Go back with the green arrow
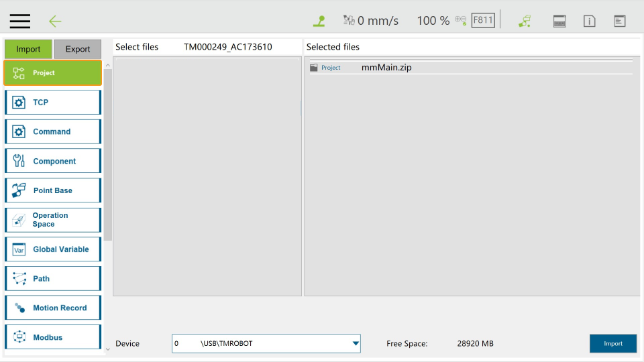644x362 pixels. click(55, 21)
